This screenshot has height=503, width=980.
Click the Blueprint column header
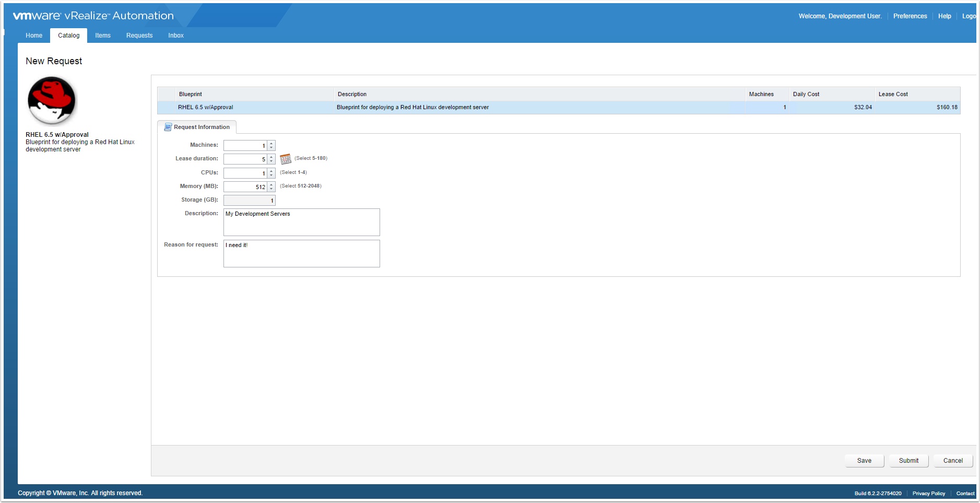coord(254,95)
